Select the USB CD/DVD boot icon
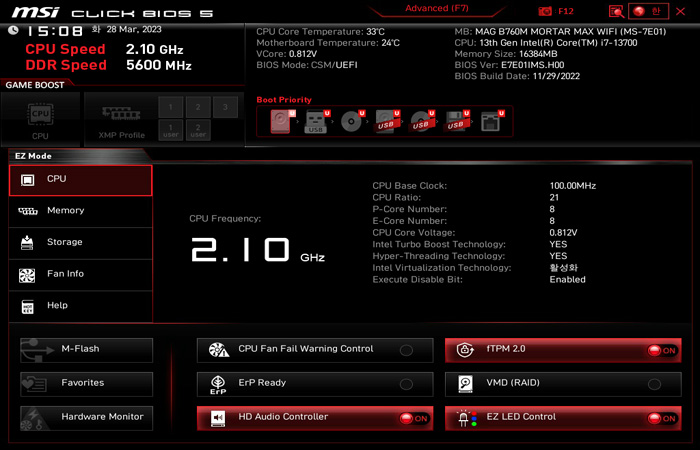This screenshot has height=450, width=700. coord(422,121)
